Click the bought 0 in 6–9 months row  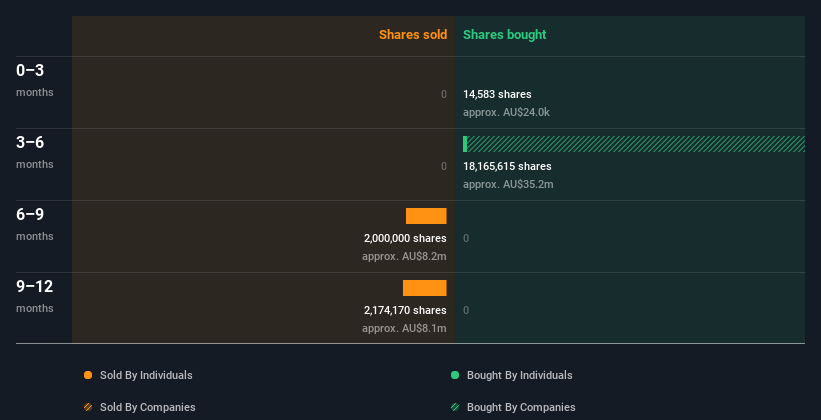pyautogui.click(x=466, y=238)
